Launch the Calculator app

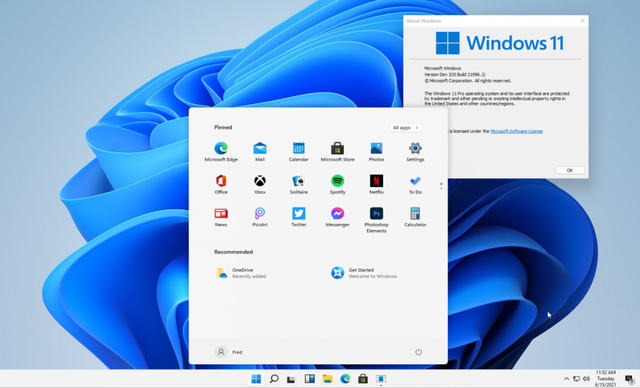(x=415, y=217)
